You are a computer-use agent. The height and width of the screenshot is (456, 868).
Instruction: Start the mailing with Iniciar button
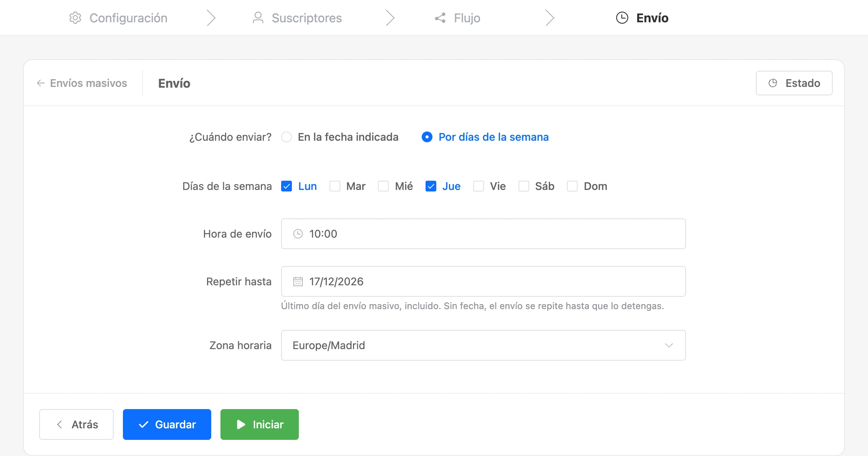point(260,424)
